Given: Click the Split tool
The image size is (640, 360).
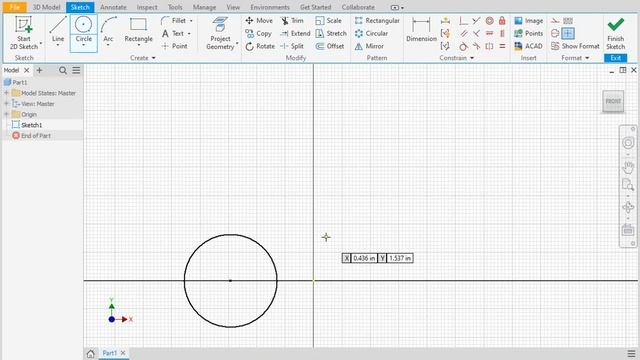Looking at the screenshot, I should point(292,46).
